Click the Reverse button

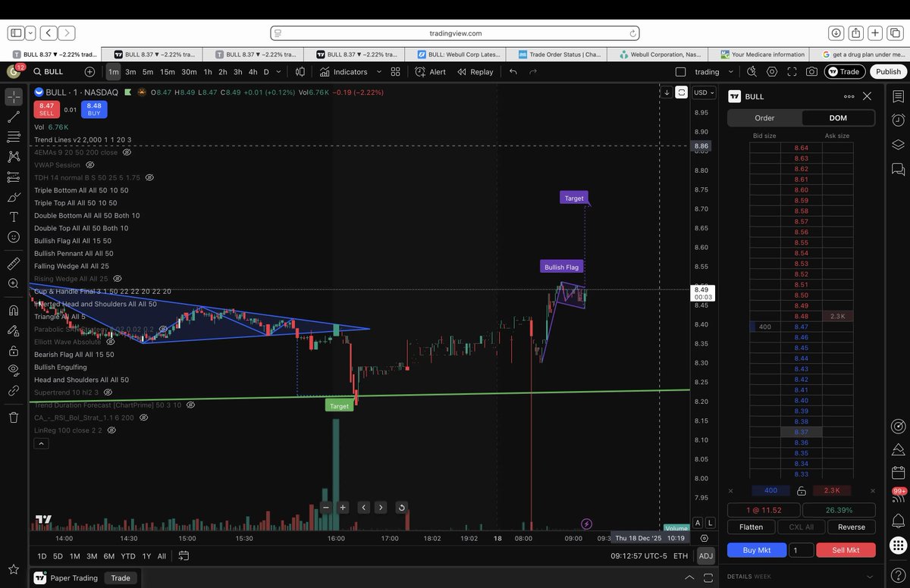(851, 527)
